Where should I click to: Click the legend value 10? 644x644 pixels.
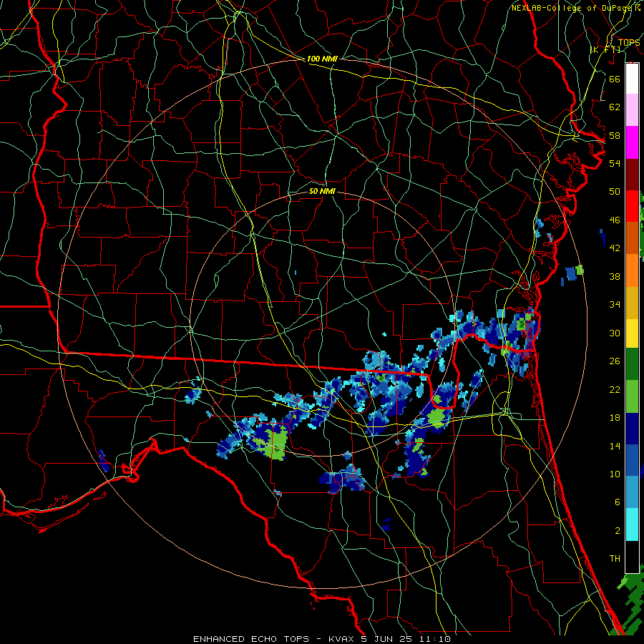[x=615, y=474]
